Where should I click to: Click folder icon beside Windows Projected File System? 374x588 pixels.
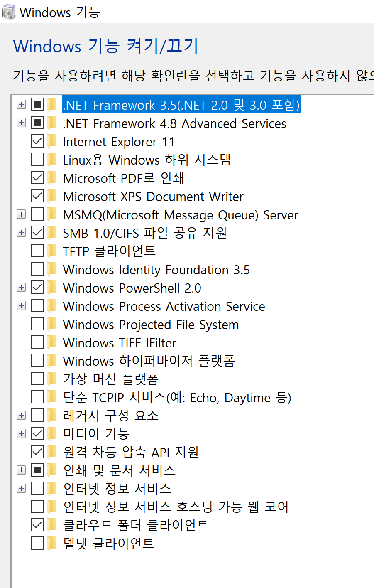(x=52, y=324)
